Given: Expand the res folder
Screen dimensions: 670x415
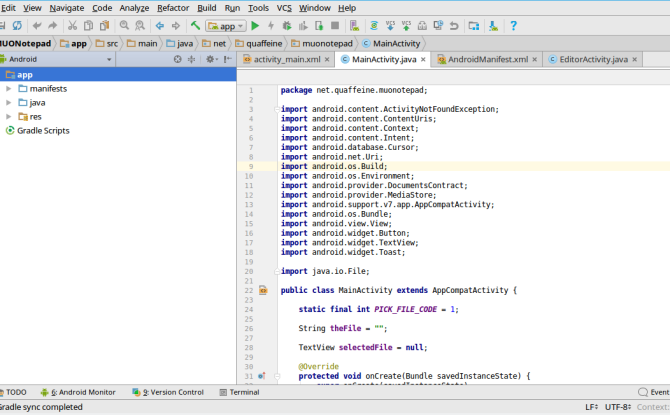Looking at the screenshot, I should pos(9,116).
